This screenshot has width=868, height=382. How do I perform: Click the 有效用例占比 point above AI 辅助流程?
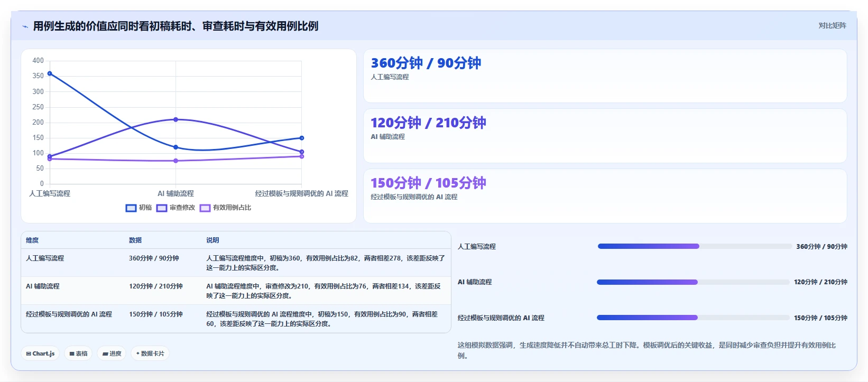coord(176,161)
